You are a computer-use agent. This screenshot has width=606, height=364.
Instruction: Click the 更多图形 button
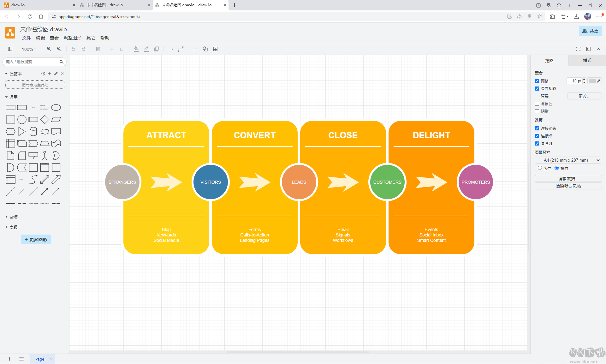(36, 239)
